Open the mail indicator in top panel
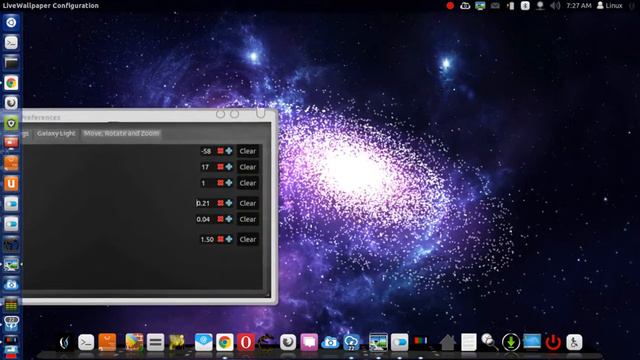This screenshot has width=640, height=360. [495, 6]
